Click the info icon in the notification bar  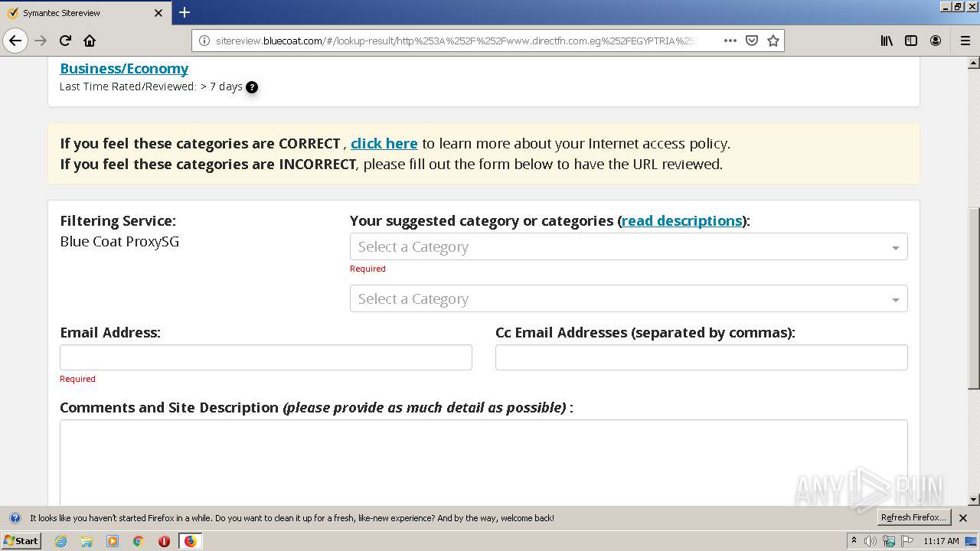click(15, 518)
